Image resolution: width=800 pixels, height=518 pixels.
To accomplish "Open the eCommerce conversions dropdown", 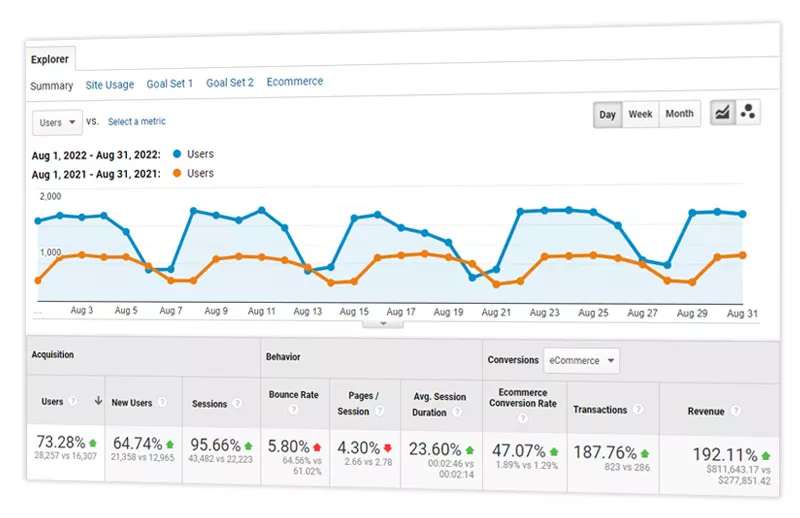I will tap(581, 360).
